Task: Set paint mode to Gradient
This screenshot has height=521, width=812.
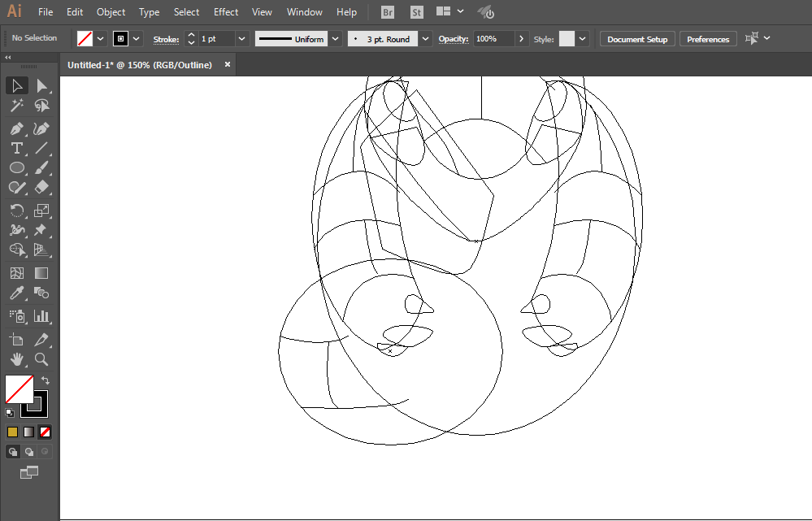Action: 29,432
